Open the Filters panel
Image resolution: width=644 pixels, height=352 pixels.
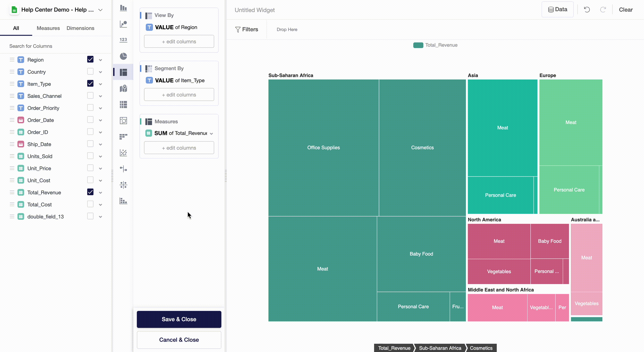point(247,29)
